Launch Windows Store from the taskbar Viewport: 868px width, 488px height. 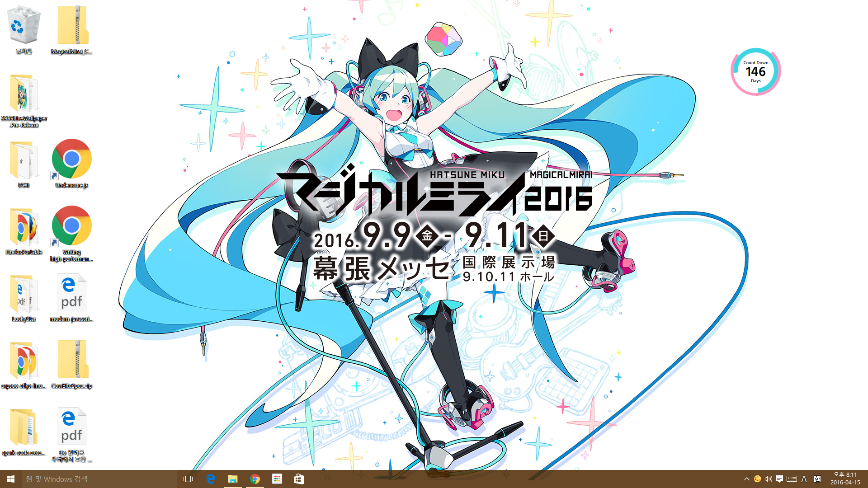pyautogui.click(x=299, y=479)
